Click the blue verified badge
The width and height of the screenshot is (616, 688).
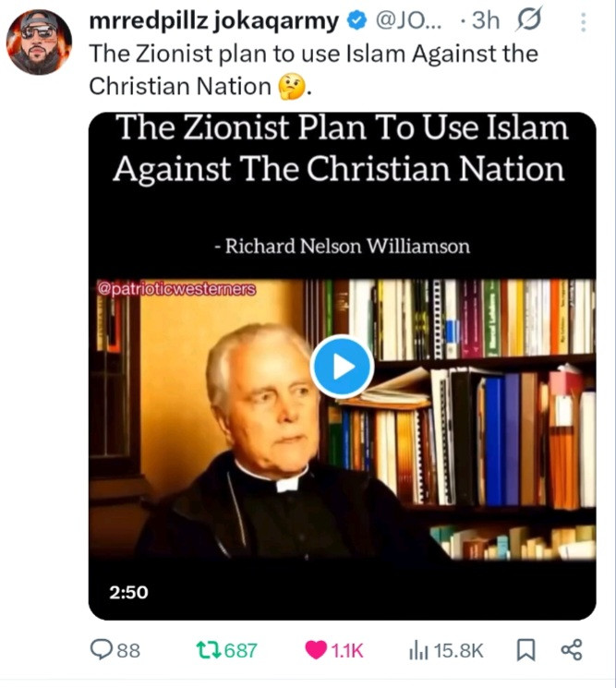coord(357,20)
